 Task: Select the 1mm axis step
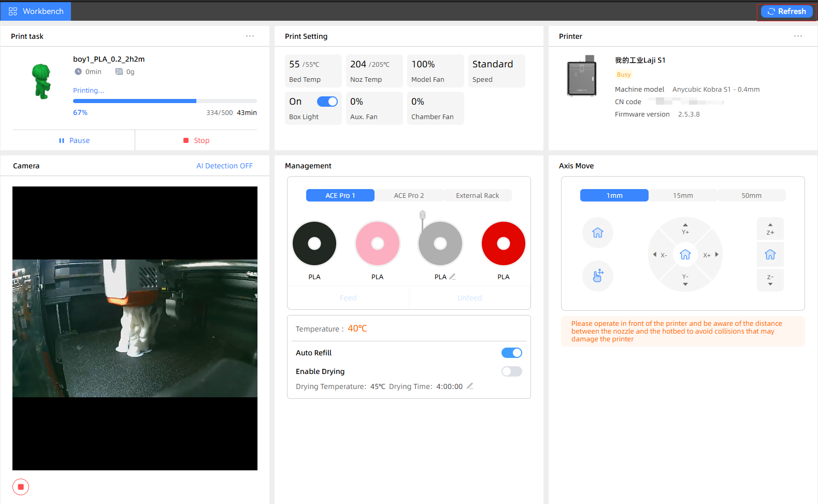[x=614, y=195]
